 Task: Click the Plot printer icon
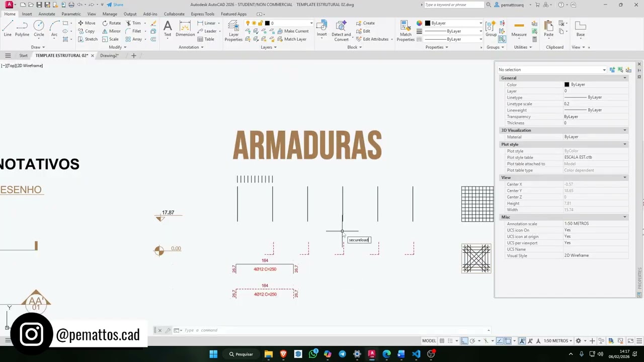pos(71,5)
